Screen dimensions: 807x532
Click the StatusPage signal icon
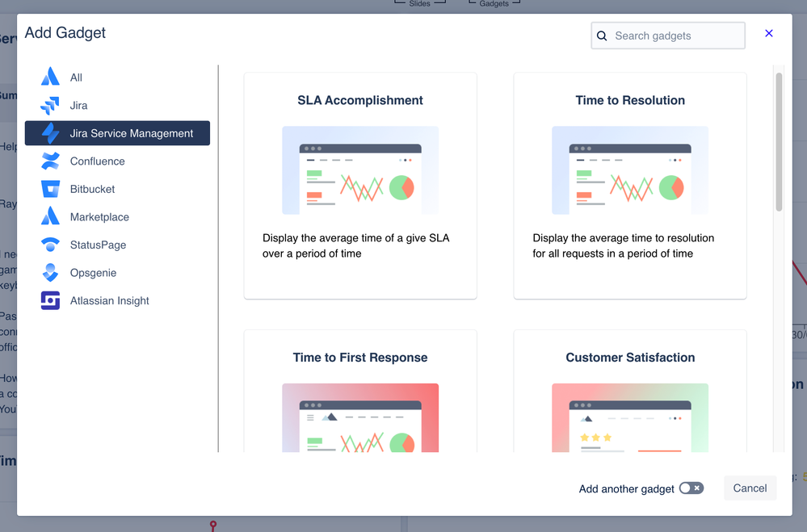tap(50, 245)
